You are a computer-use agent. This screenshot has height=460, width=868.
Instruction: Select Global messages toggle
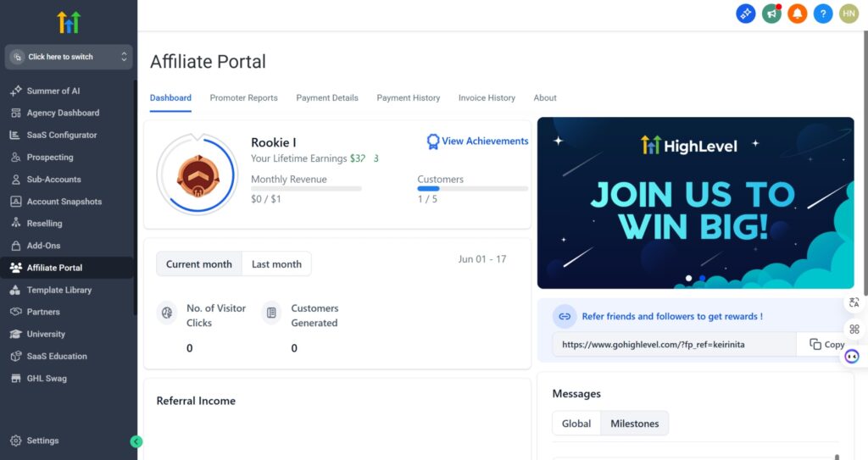[576, 424]
